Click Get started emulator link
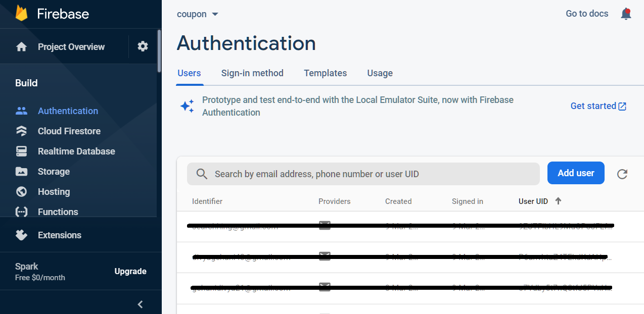 (x=599, y=106)
